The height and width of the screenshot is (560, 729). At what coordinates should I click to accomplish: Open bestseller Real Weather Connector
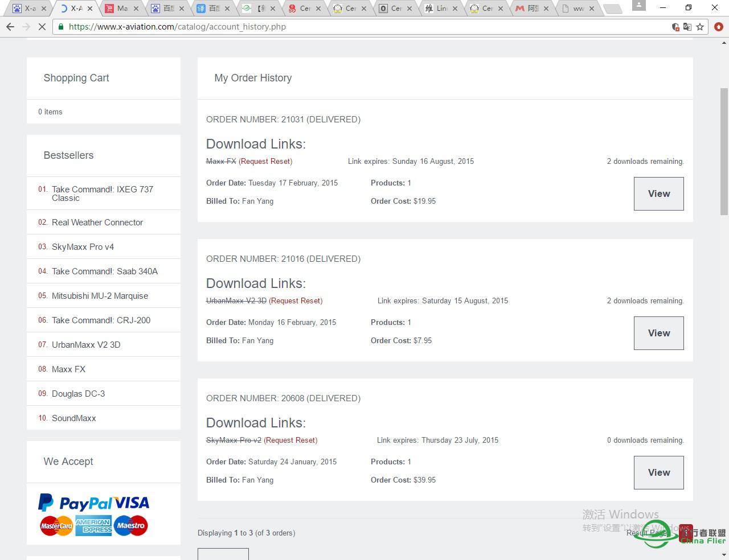(97, 223)
